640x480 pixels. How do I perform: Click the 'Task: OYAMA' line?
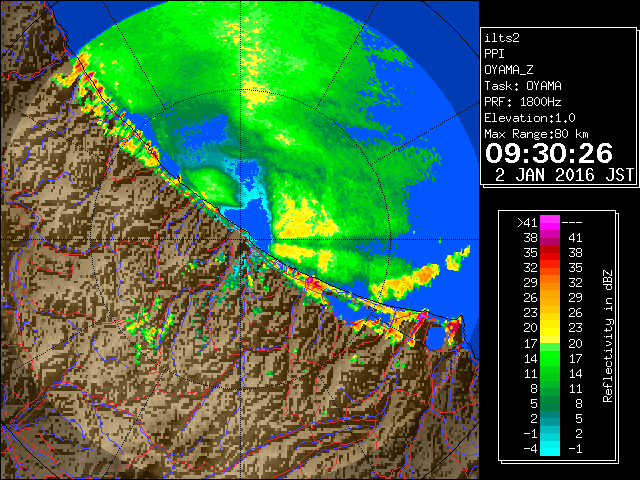pos(523,86)
